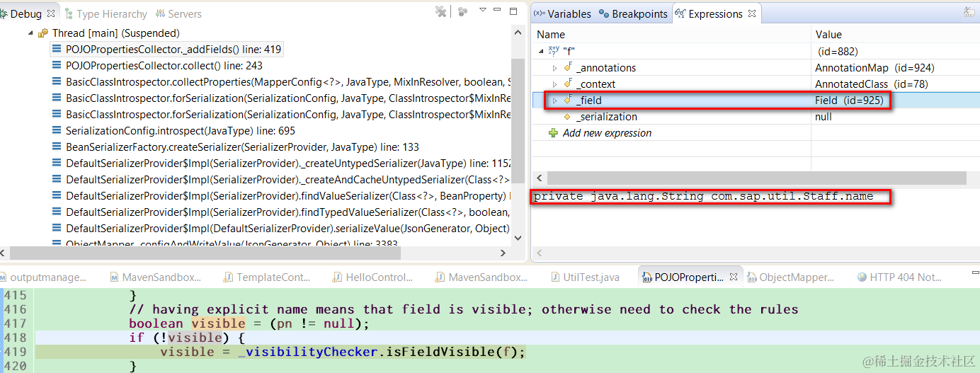Click the field icon beside _context
Image resolution: width=980 pixels, height=373 pixels.
(568, 84)
